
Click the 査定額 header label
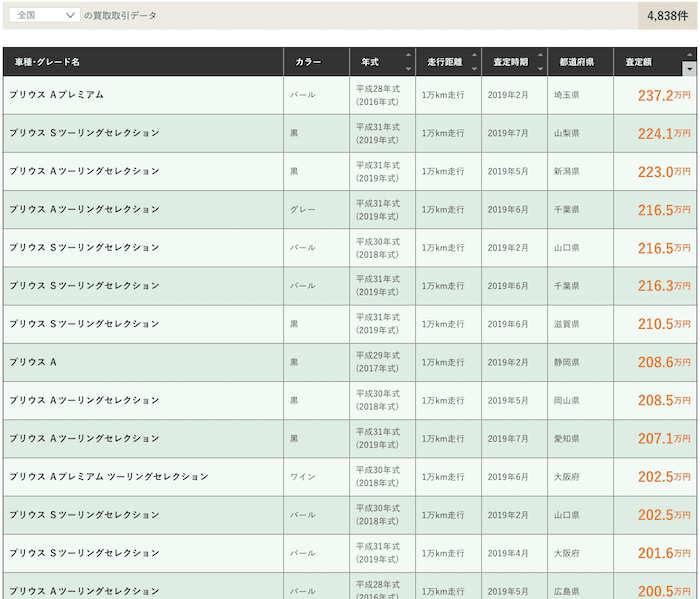[x=638, y=62]
